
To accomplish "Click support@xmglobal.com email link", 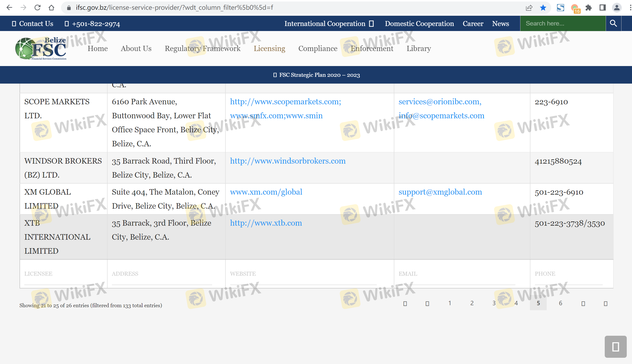I will click(440, 192).
